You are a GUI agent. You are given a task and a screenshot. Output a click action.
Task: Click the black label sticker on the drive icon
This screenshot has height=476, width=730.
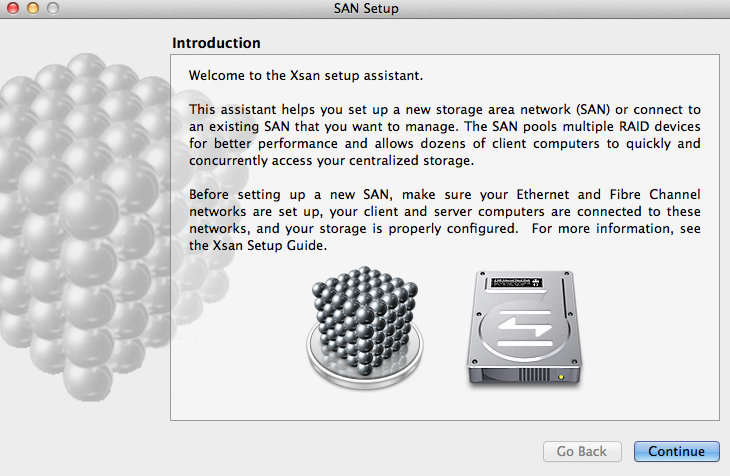(516, 282)
